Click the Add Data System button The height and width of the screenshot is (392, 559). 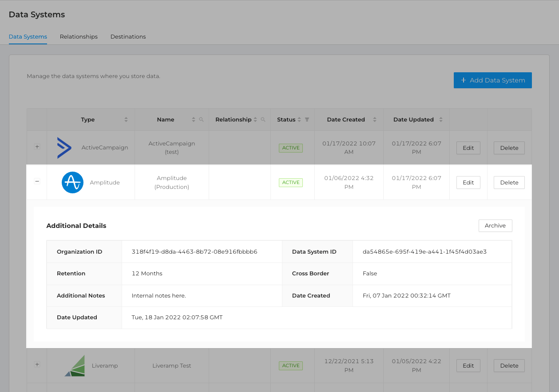click(x=493, y=80)
